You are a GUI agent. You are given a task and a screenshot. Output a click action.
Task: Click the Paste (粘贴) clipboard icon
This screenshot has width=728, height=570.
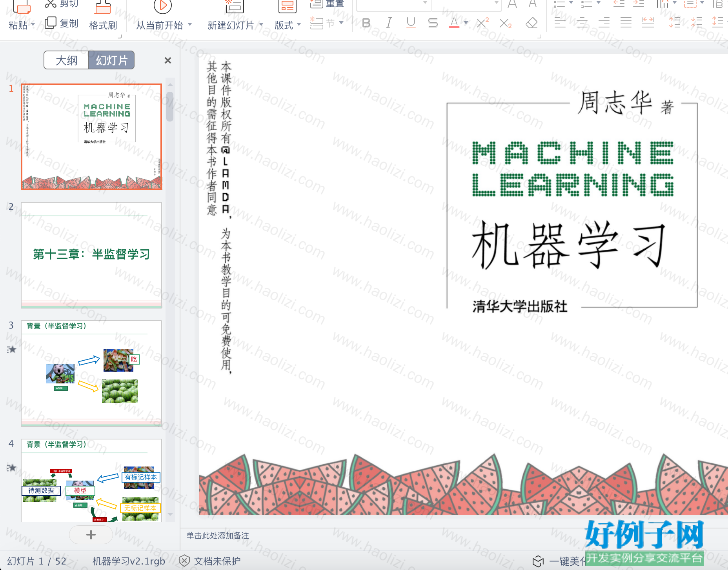coord(22,7)
